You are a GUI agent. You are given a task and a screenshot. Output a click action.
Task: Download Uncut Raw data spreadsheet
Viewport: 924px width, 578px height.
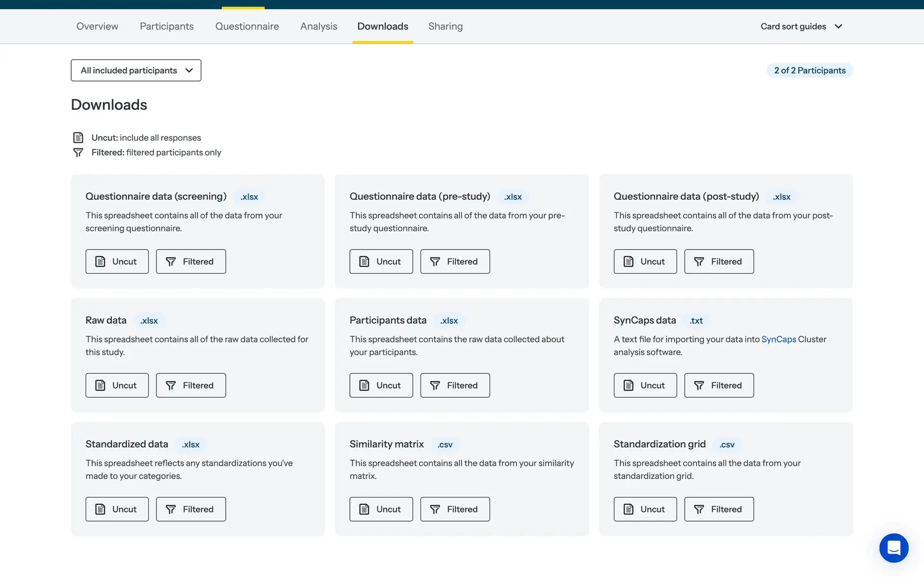click(x=117, y=385)
